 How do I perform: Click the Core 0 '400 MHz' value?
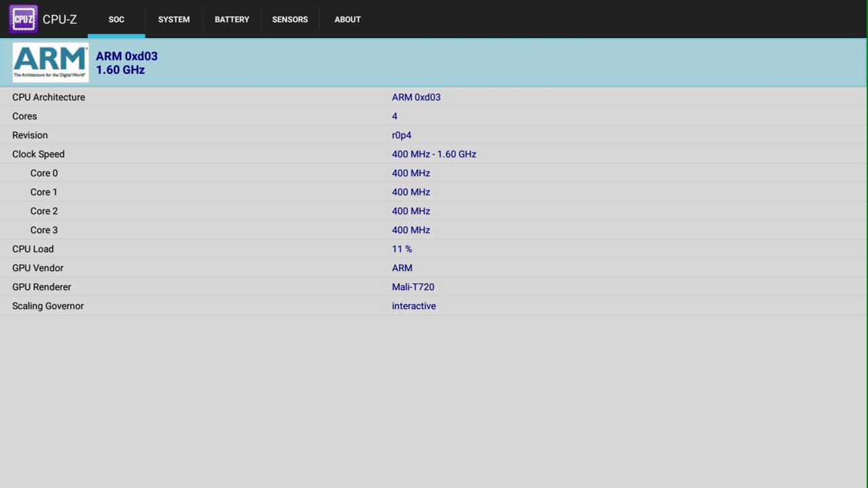(411, 173)
